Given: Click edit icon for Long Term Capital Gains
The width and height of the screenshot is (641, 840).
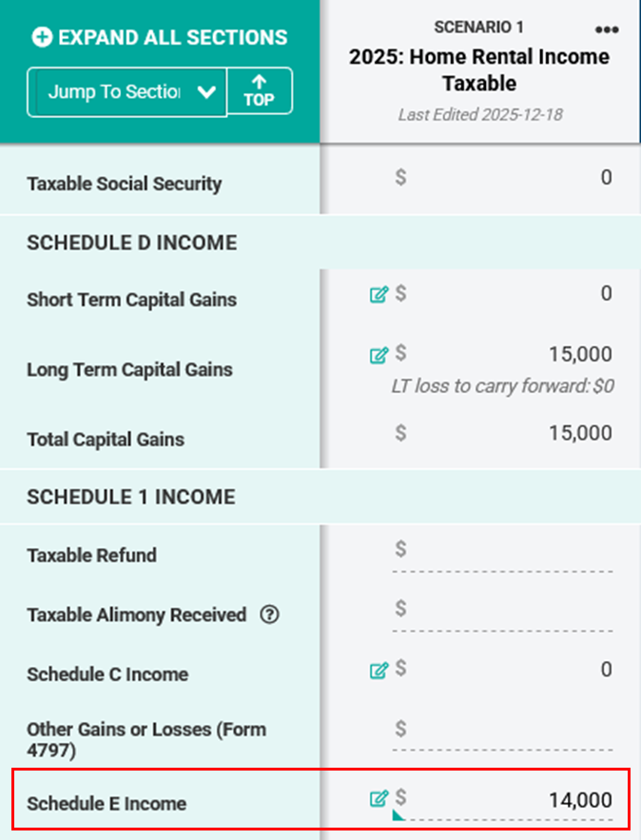Looking at the screenshot, I should [379, 356].
